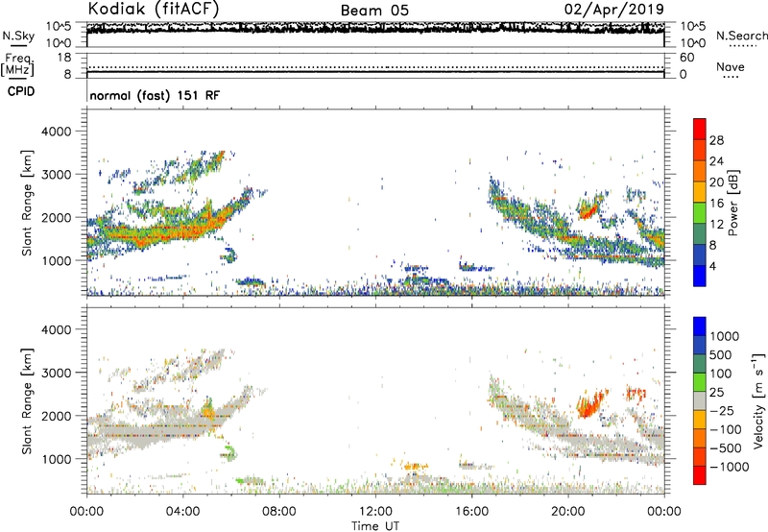Click the velocity plot 'Slant Range [km]' label

(27, 400)
